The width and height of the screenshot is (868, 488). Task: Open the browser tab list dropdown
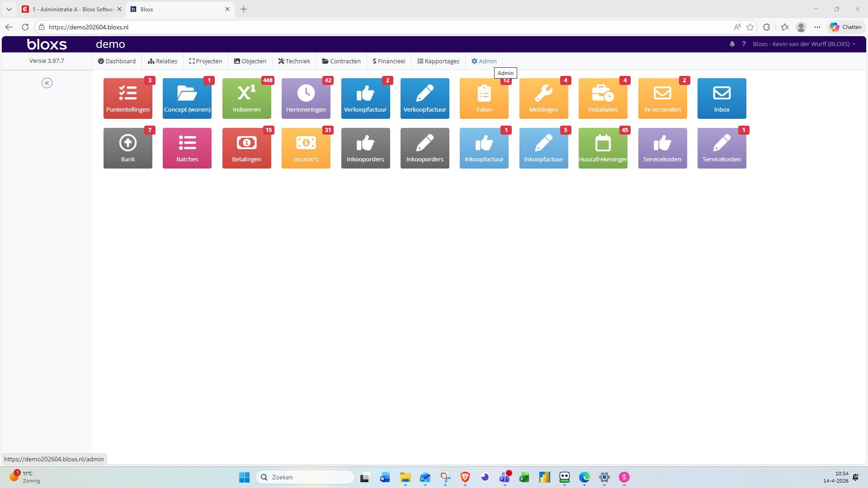coord(9,9)
